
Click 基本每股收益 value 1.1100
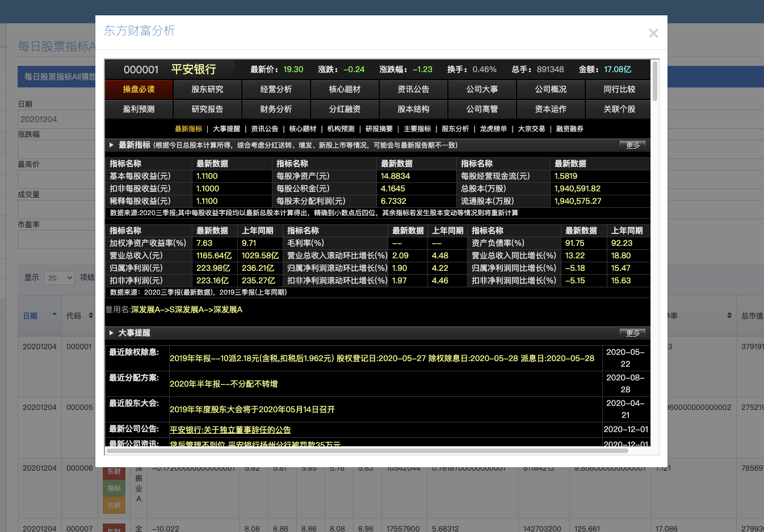(x=207, y=176)
